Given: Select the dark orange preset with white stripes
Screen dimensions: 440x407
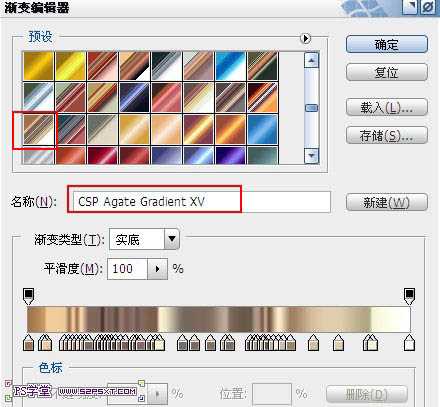Looking at the screenshot, I should click(262, 97).
